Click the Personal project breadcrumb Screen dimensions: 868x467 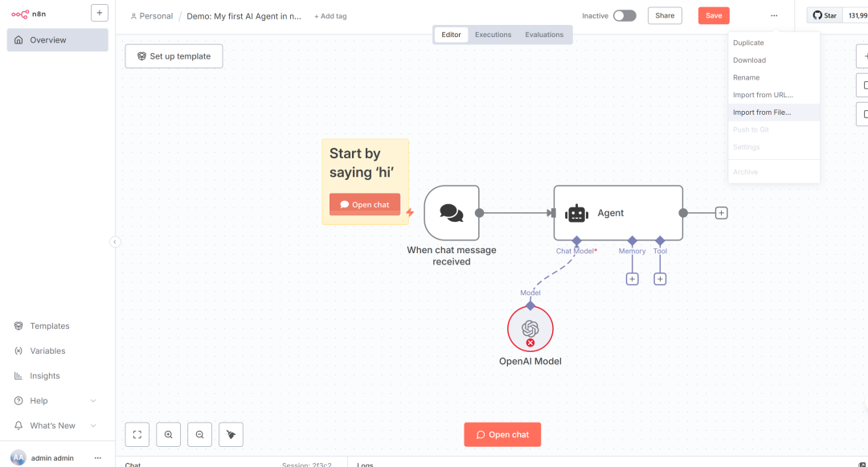(x=152, y=16)
